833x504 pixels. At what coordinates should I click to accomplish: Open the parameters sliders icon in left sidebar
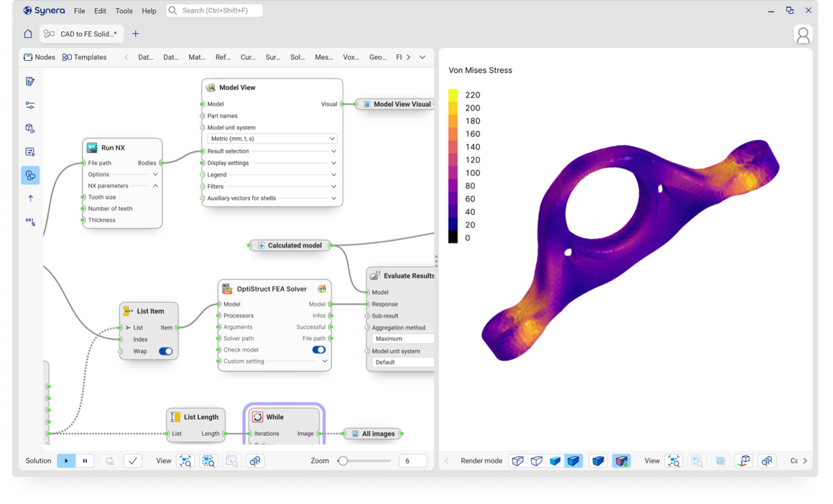[x=29, y=105]
